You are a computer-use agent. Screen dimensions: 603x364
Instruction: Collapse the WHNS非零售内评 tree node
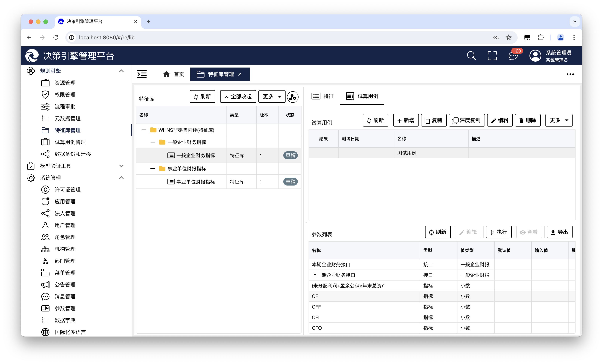tap(144, 130)
